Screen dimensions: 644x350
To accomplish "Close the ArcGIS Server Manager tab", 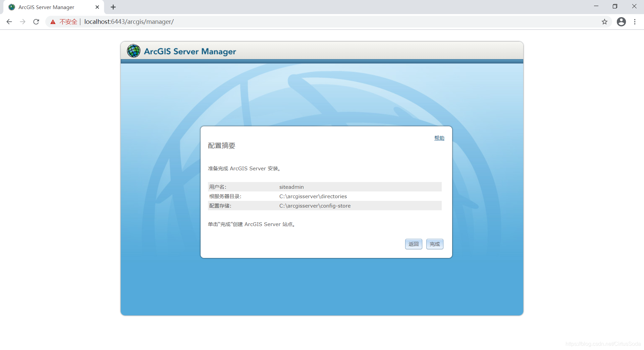I will [x=97, y=7].
